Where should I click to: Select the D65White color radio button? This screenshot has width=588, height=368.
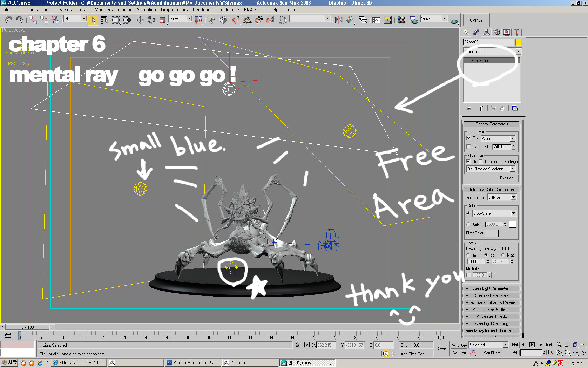pos(468,213)
